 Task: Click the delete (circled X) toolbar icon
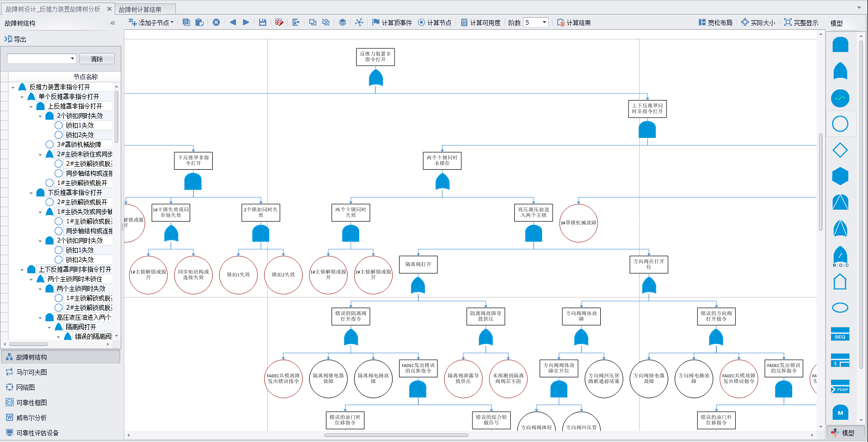click(x=216, y=22)
